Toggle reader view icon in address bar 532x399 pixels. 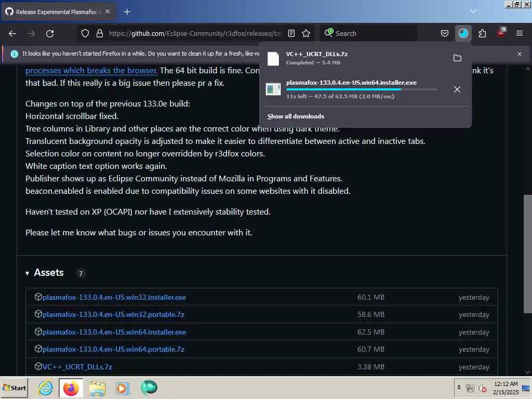pyautogui.click(x=291, y=33)
